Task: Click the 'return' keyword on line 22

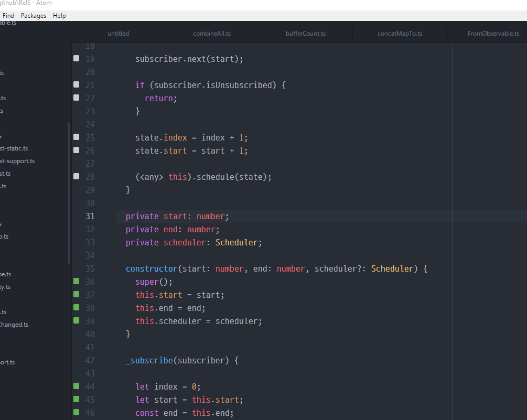Action: point(159,99)
